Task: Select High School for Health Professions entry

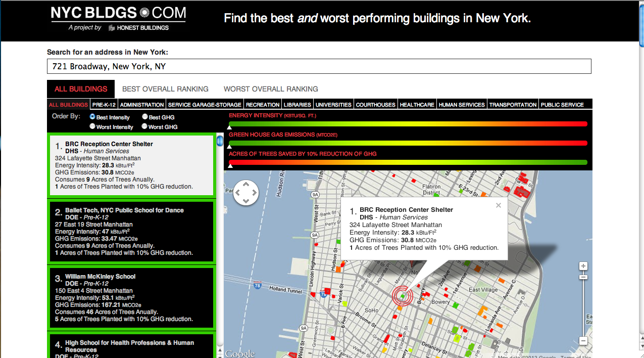Action: [131, 345]
